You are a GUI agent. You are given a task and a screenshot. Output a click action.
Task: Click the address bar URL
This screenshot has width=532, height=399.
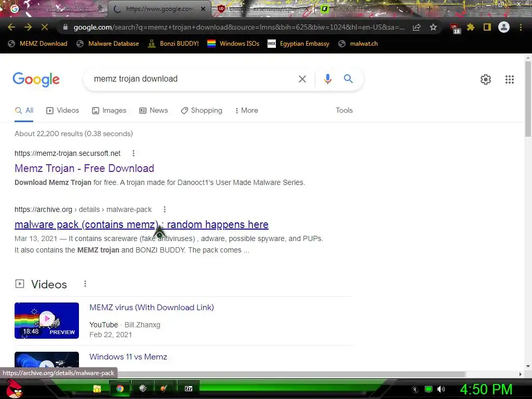tap(239, 27)
